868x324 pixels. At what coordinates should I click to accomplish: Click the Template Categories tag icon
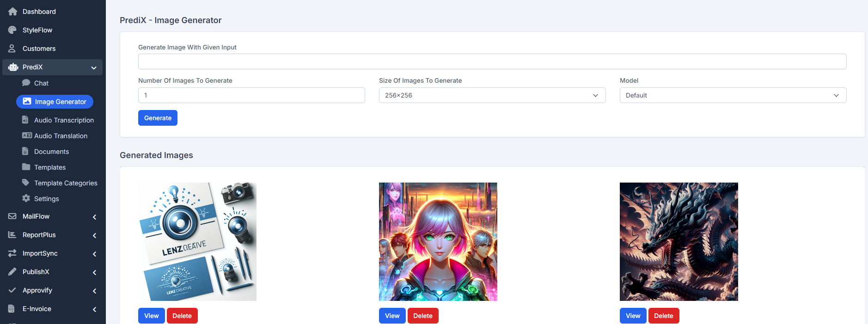pyautogui.click(x=26, y=183)
